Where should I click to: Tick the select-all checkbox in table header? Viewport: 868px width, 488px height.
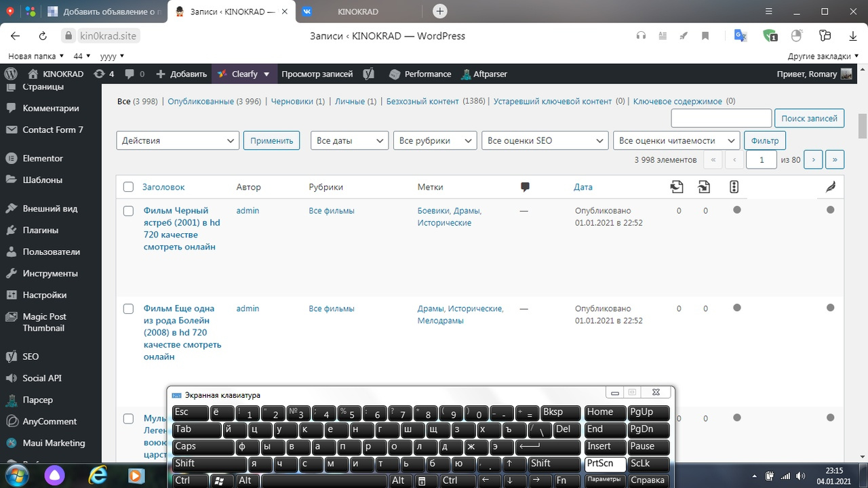pyautogui.click(x=128, y=187)
